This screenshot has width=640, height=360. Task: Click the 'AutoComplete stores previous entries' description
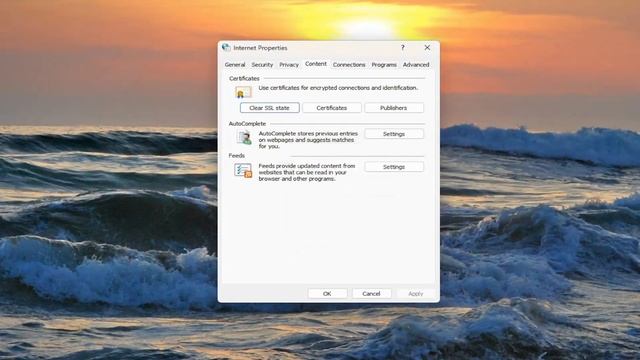click(308, 140)
